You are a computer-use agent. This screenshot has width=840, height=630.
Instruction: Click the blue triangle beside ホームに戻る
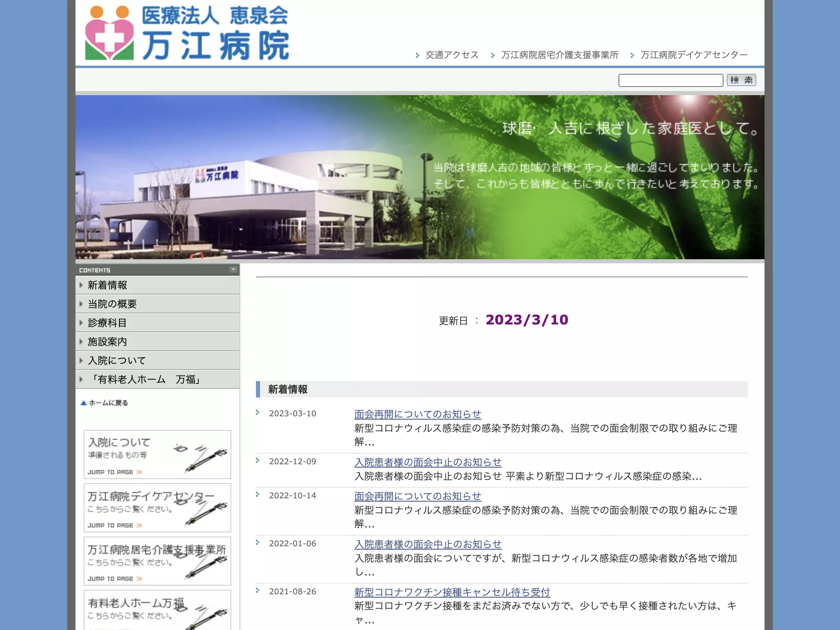84,403
